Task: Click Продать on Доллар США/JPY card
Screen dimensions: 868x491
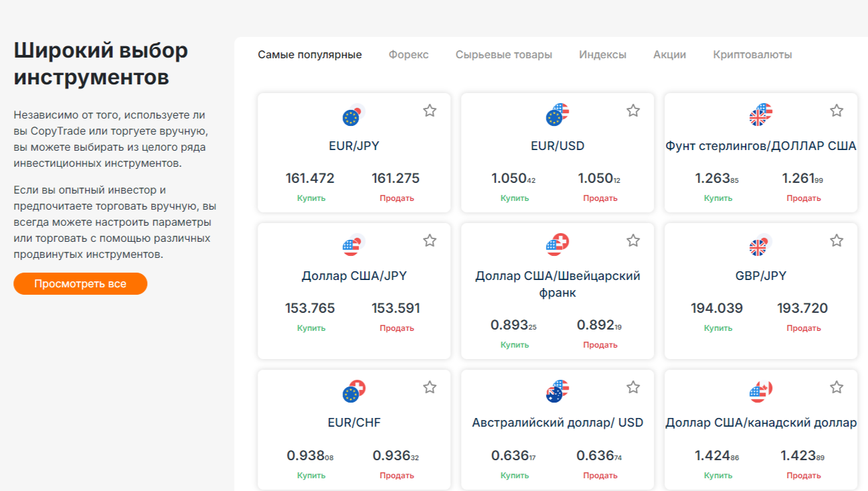Action: 397,328
